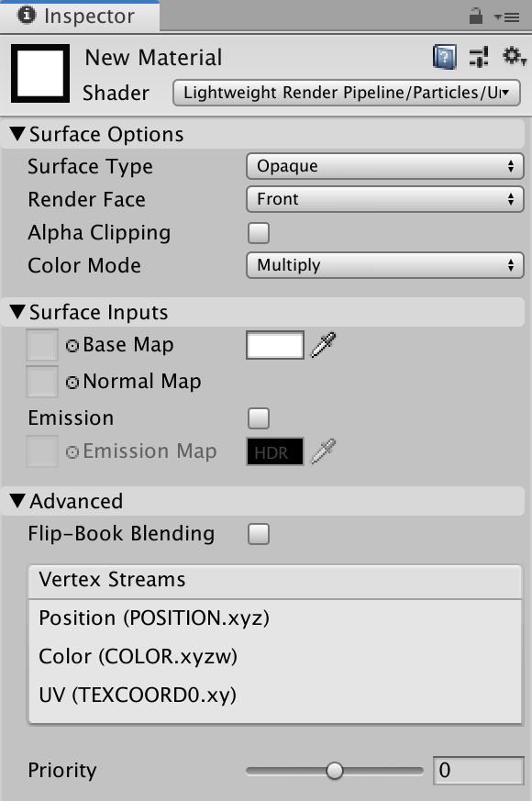
Task: Turn on Flip-Book Blending
Action: pyautogui.click(x=258, y=533)
